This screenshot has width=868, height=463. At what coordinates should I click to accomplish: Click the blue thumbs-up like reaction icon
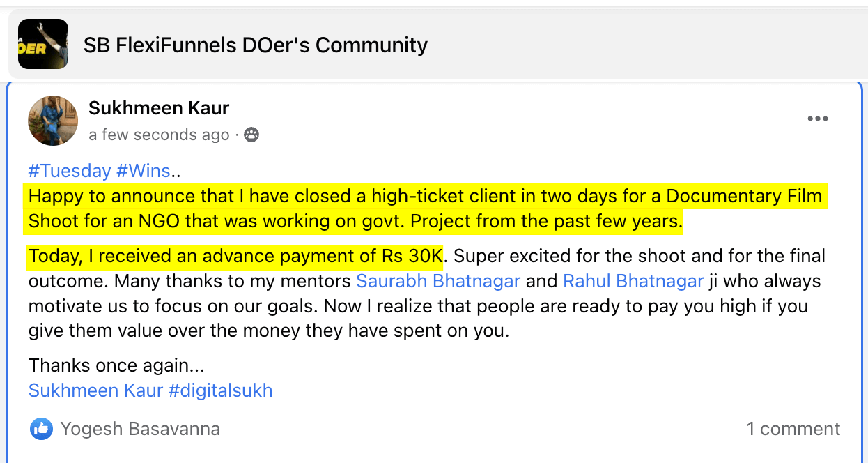[42, 429]
